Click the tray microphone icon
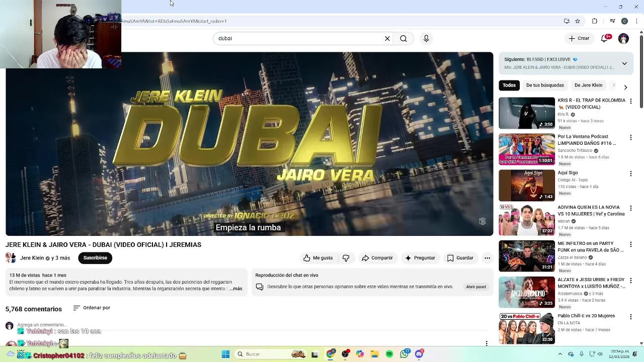644x362 pixels. [x=582, y=354]
